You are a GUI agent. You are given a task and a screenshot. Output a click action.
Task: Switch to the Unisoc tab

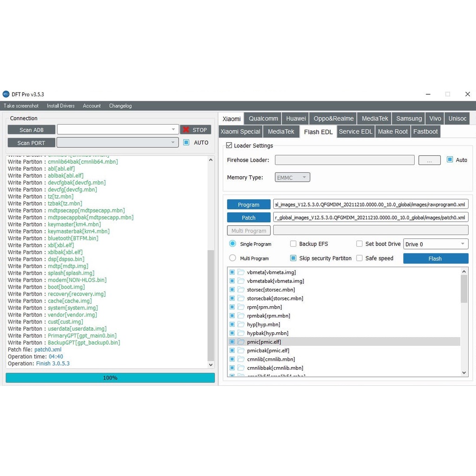457,119
